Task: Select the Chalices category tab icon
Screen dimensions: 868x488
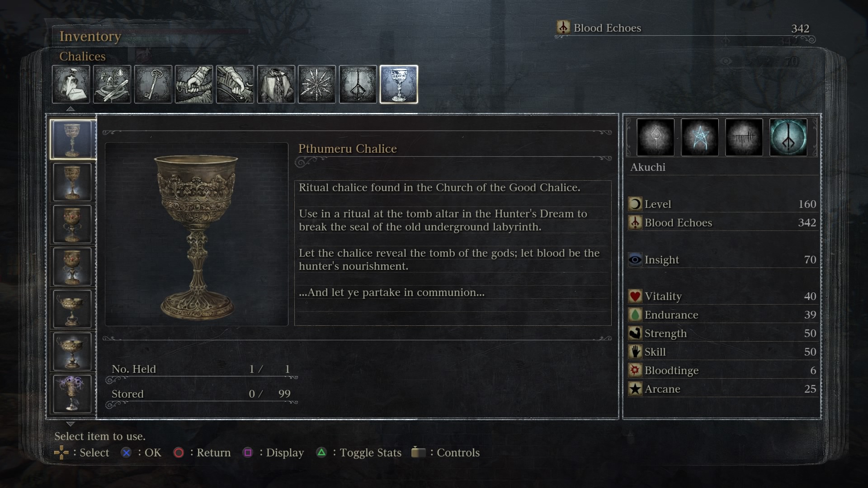Action: pyautogui.click(x=399, y=84)
